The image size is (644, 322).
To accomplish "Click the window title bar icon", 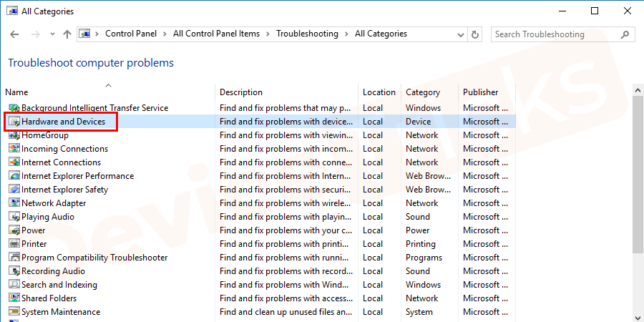I will pyautogui.click(x=12, y=11).
